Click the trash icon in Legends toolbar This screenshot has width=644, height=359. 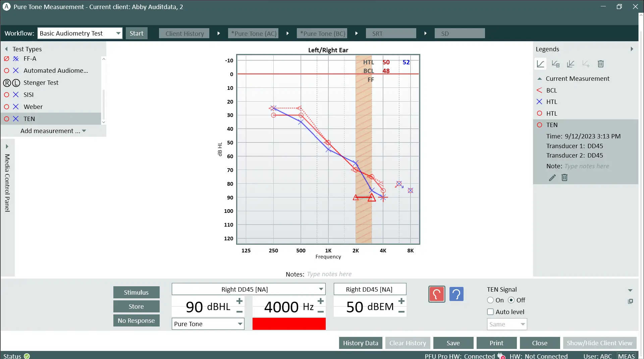click(600, 64)
